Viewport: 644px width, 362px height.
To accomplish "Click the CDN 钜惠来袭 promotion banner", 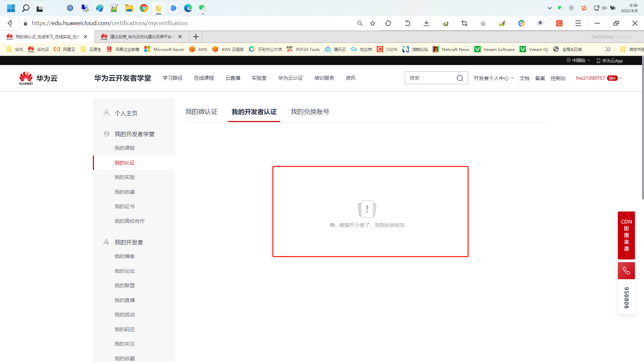I will pyautogui.click(x=626, y=235).
